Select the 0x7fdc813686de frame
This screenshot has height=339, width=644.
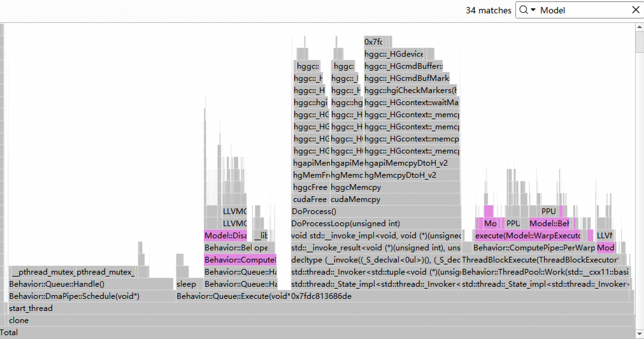pyautogui.click(x=459, y=296)
